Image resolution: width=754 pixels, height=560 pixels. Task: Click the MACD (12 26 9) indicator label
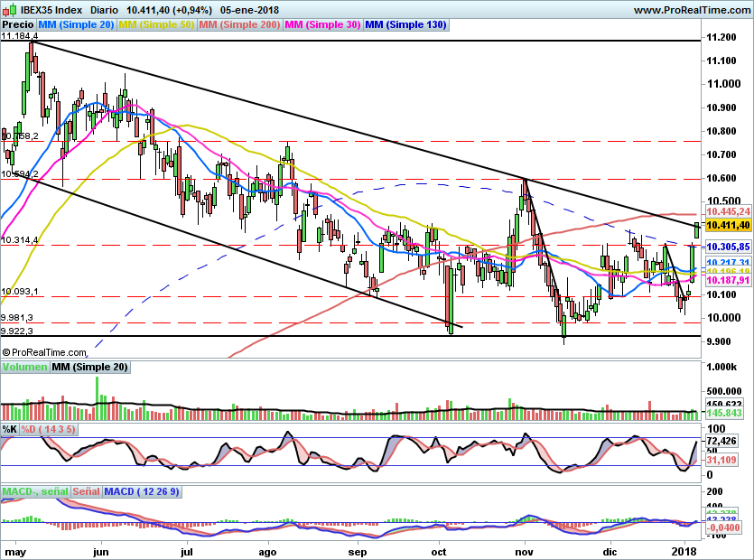(142, 490)
